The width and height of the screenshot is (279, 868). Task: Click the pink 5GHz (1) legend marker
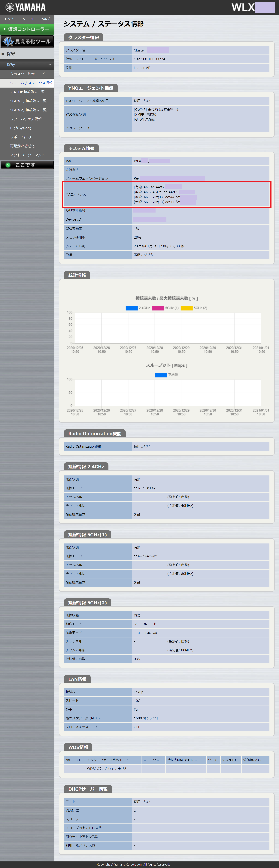pos(158,308)
